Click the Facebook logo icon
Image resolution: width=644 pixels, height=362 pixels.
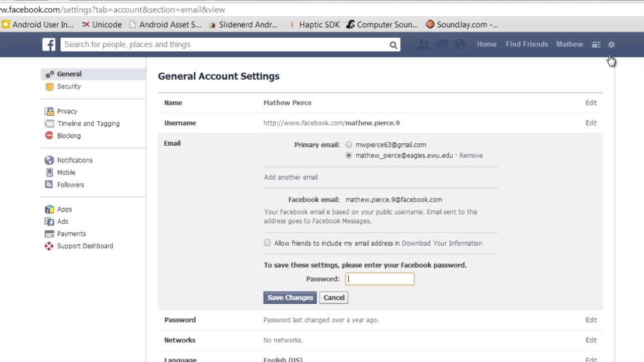pos(49,44)
